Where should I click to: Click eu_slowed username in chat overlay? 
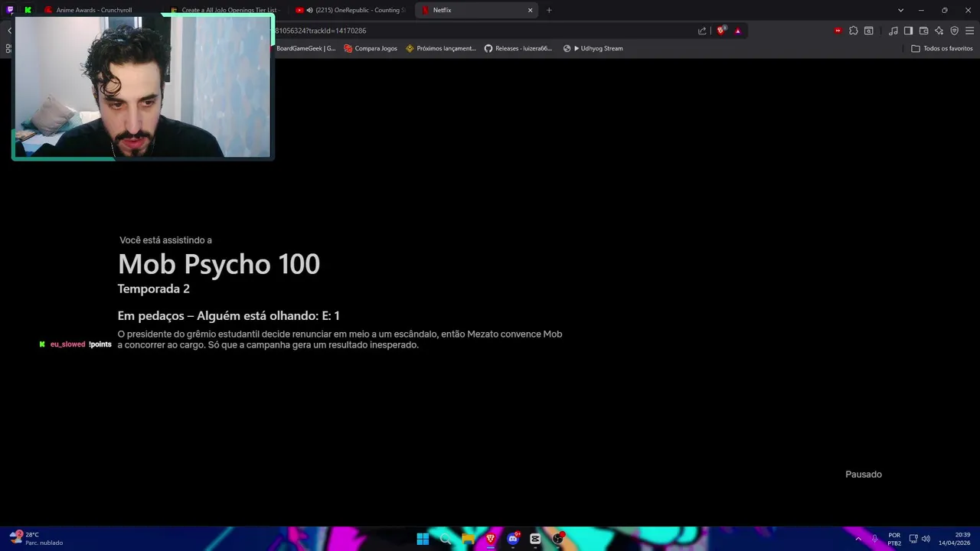tap(67, 344)
